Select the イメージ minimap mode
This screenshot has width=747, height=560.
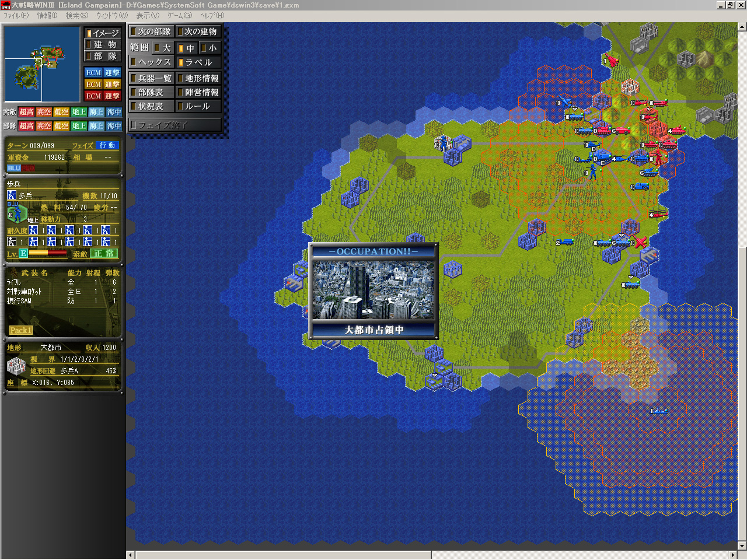(103, 33)
